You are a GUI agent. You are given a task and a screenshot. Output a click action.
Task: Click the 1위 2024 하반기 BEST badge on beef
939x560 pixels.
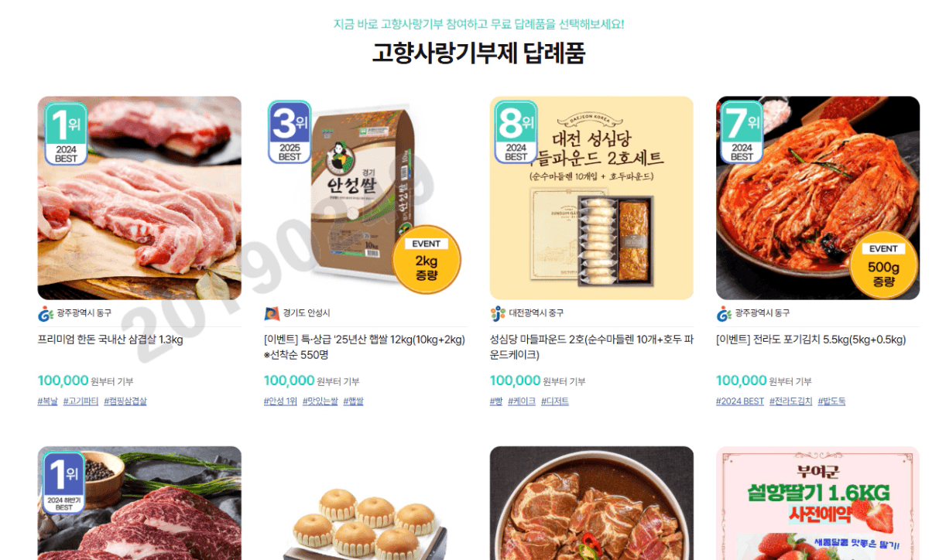pos(64,483)
